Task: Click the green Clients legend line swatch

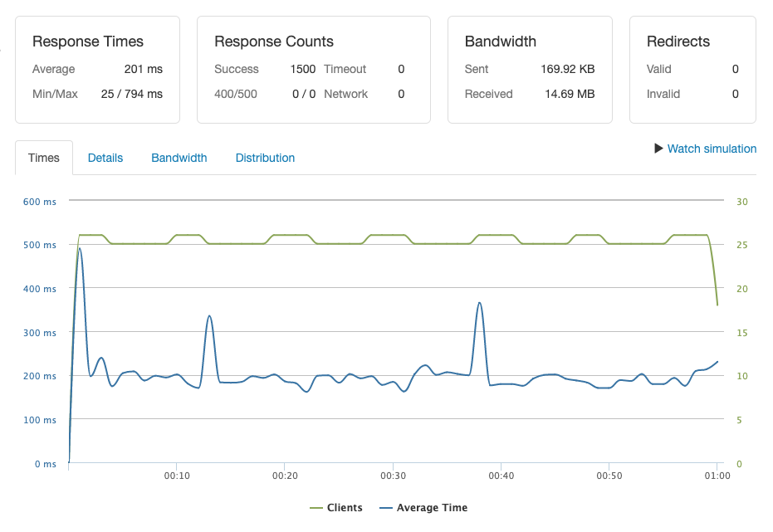Action: [316, 508]
